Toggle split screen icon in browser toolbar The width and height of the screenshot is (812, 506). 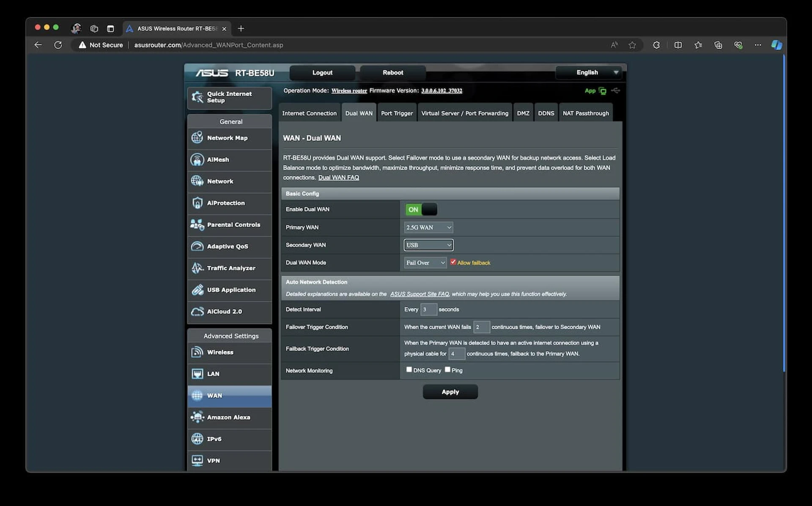click(x=678, y=45)
